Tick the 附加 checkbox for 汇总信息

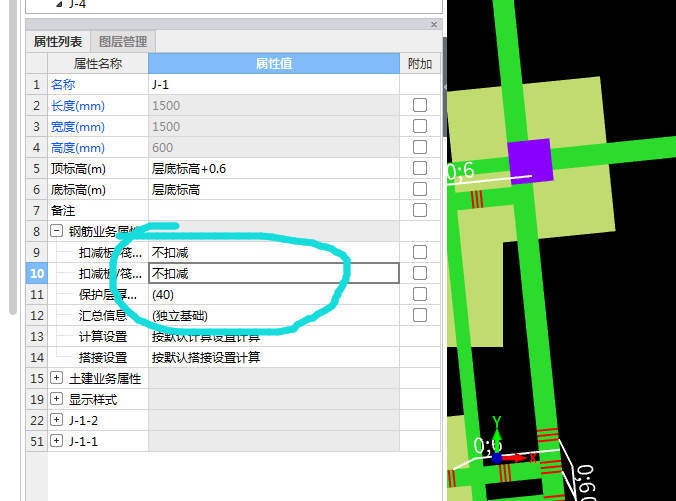click(x=420, y=316)
